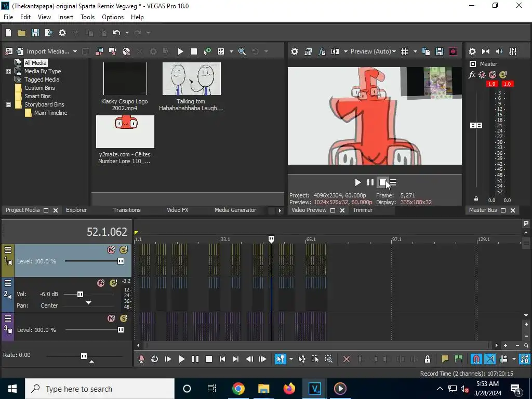
Task: Toggle Split Screen View in preview
Action: click(x=335, y=51)
